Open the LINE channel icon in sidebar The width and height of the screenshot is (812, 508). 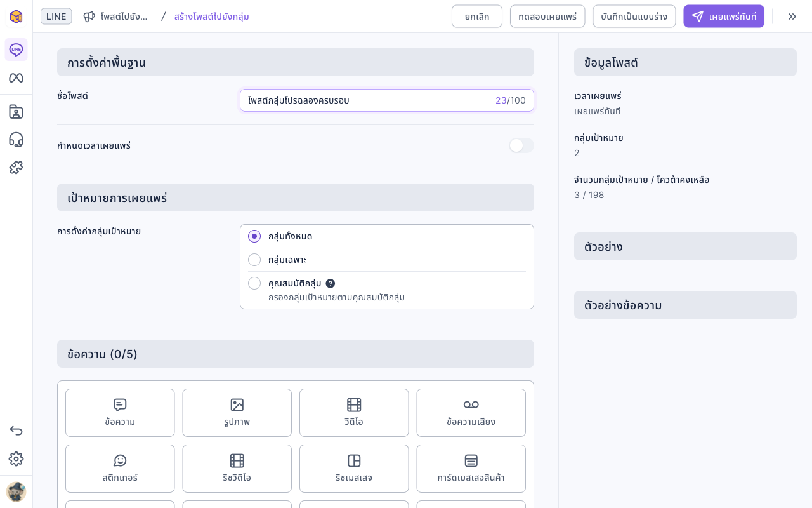pos(16,50)
